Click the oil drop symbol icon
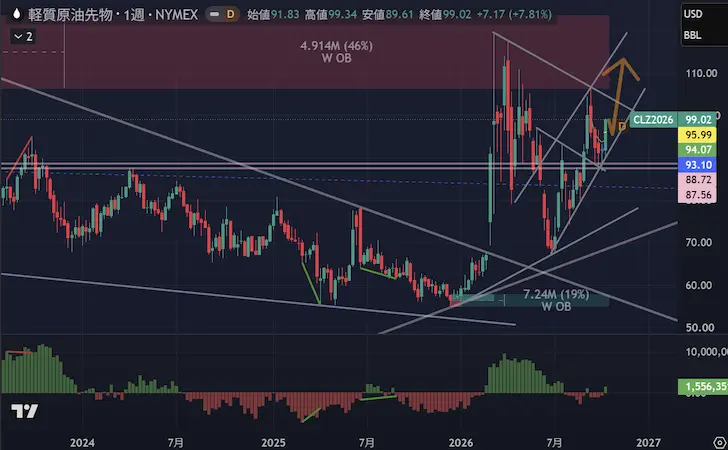Viewport: 728px width, 450px height. 17,14
